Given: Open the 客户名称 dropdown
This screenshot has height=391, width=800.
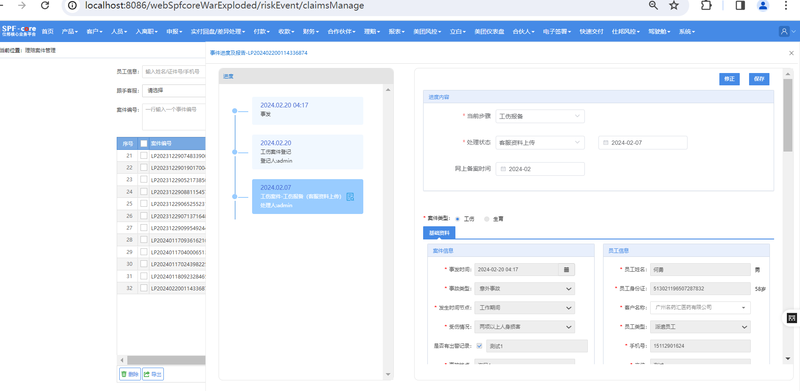Looking at the screenshot, I should click(x=700, y=308).
